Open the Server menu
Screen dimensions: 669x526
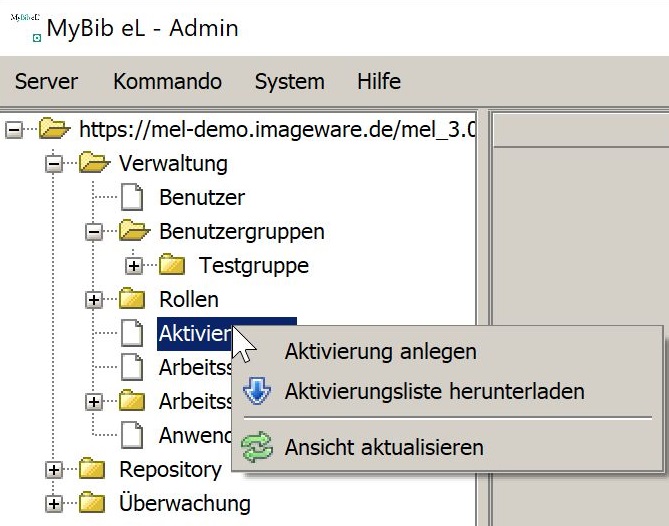46,81
